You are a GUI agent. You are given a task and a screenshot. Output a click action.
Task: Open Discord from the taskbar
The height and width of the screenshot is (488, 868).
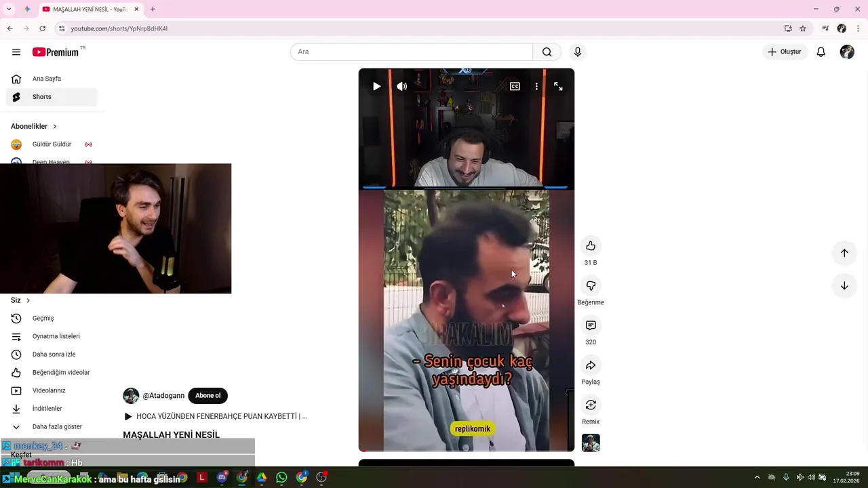pyautogui.click(x=222, y=478)
